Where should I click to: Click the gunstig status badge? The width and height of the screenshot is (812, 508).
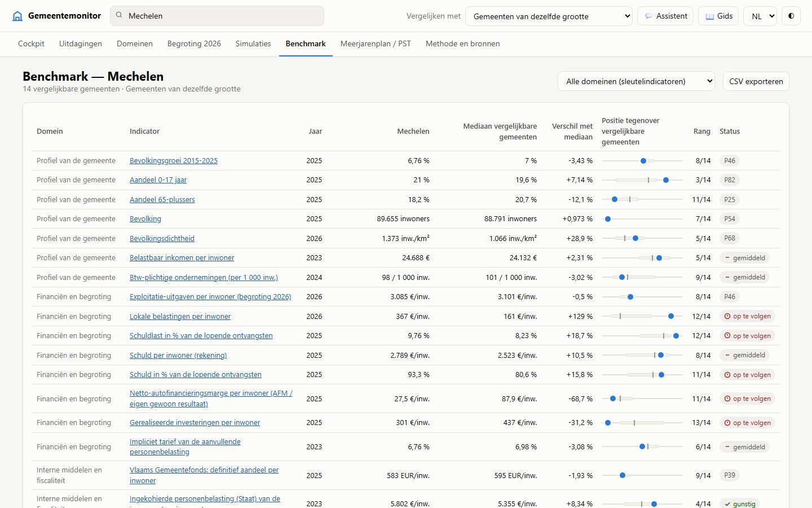(x=740, y=503)
